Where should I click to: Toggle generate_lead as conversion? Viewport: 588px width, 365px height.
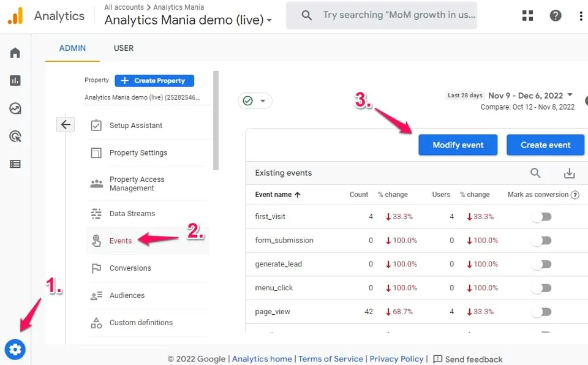[542, 265]
